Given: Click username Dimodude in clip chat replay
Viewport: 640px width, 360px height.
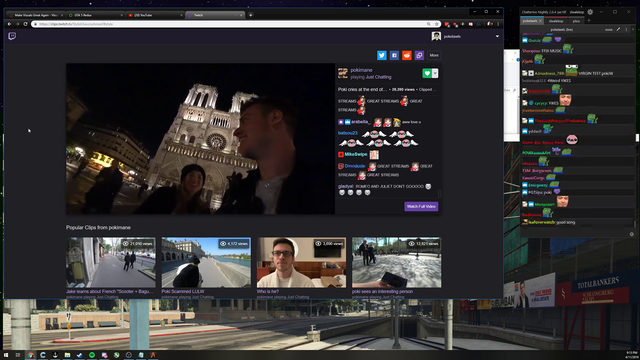Looking at the screenshot, I should tap(355, 166).
